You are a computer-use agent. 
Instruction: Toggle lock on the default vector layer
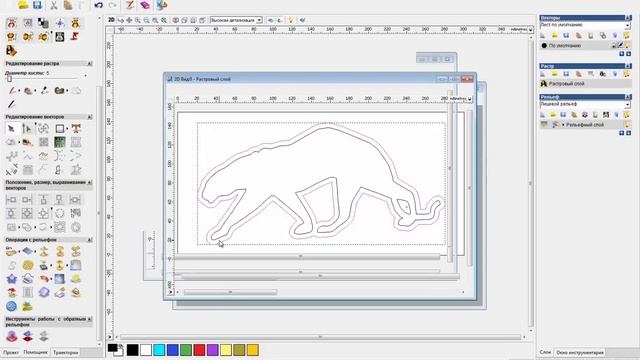pos(614,46)
